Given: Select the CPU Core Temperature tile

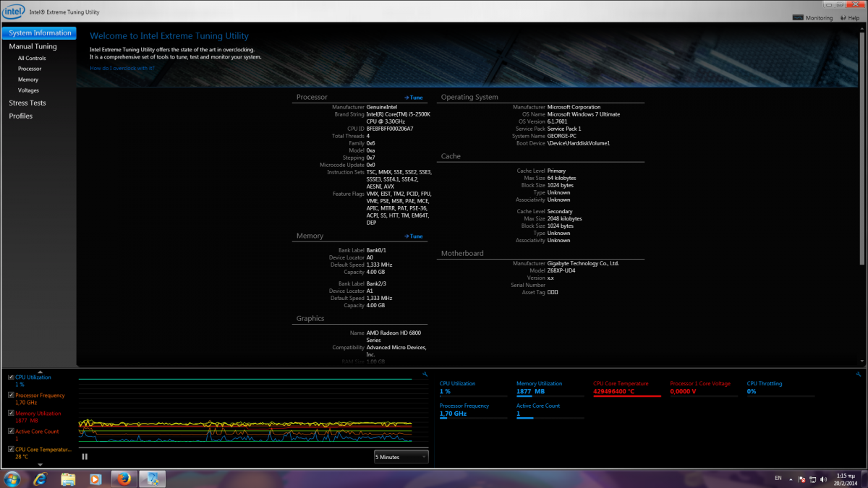Looking at the screenshot, I should [x=627, y=389].
